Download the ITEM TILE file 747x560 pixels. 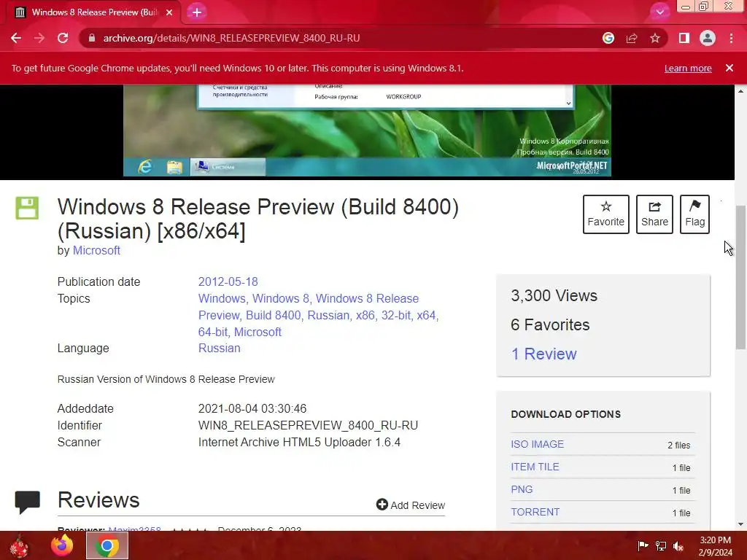[x=535, y=467]
